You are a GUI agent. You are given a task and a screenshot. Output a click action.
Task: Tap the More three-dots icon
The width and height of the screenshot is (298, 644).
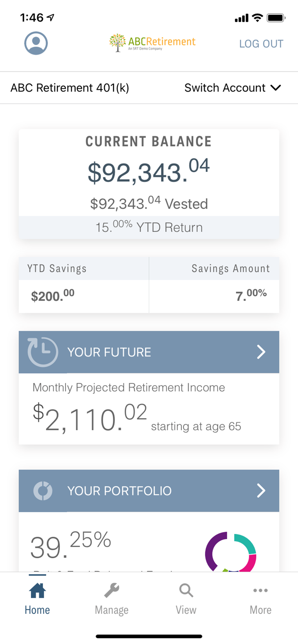click(x=260, y=591)
